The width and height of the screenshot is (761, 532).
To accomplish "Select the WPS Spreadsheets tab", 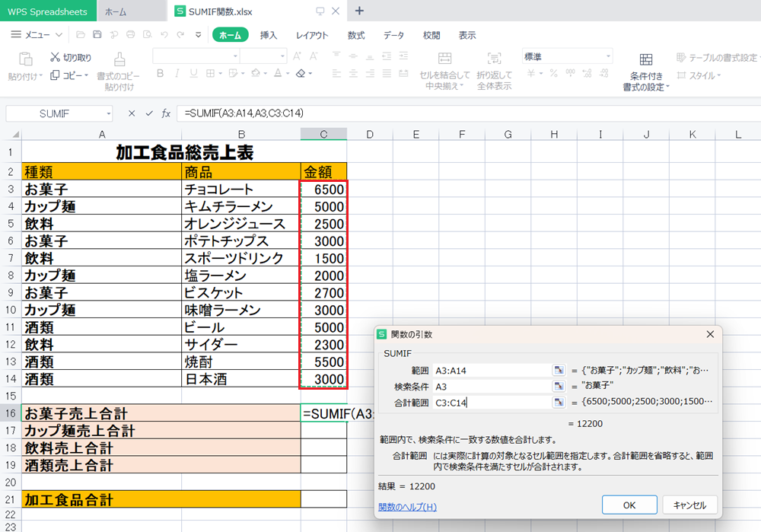I will (47, 11).
